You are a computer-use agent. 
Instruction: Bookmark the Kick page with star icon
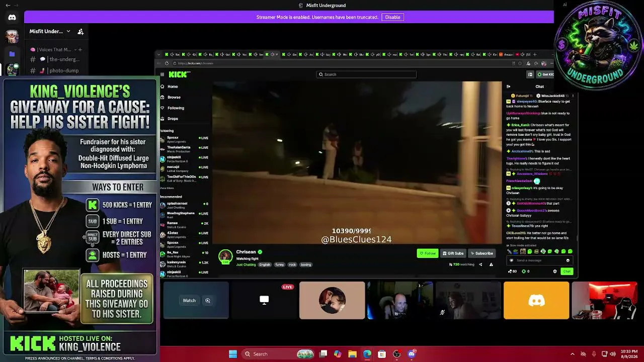(x=521, y=63)
